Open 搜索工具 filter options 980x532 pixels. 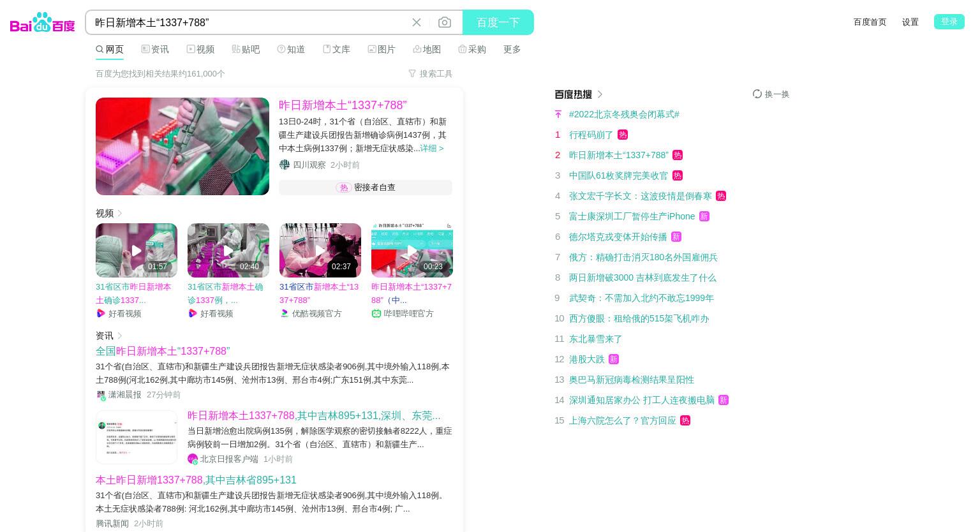pos(431,73)
